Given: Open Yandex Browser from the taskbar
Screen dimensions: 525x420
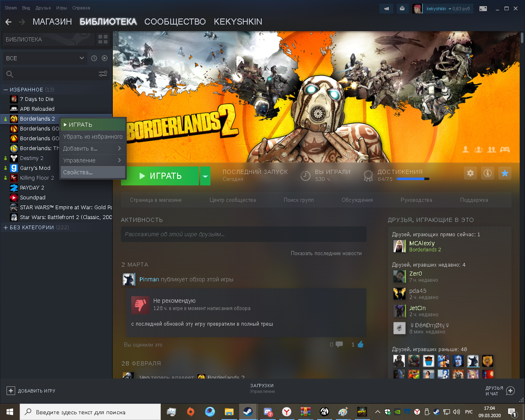Looking at the screenshot, I should tap(287, 412).
